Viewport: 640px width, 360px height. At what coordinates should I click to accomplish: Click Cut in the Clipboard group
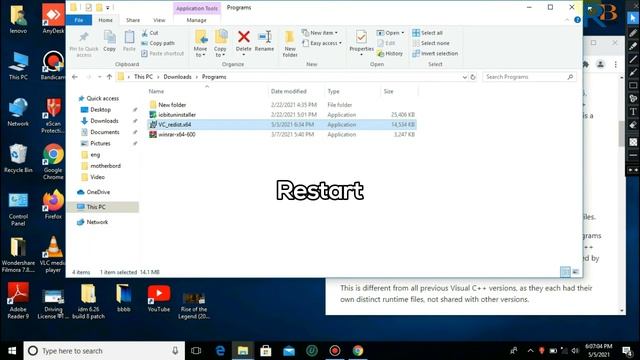(x=150, y=33)
